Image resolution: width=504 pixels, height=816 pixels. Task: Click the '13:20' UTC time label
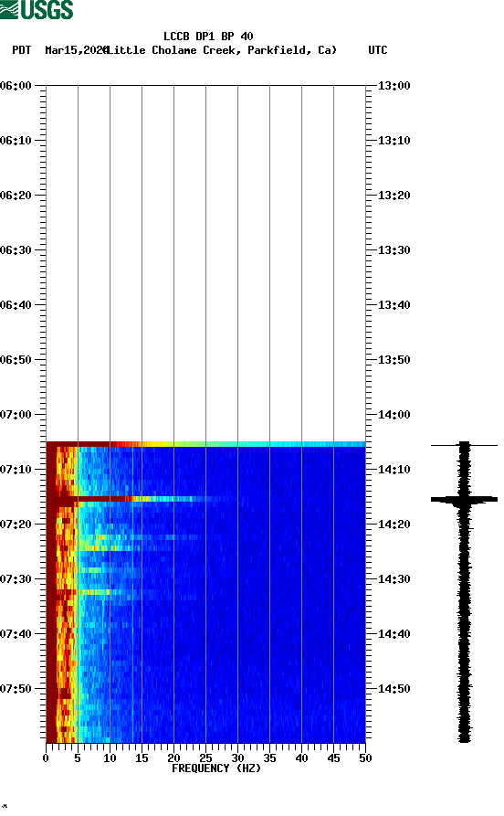coord(394,196)
